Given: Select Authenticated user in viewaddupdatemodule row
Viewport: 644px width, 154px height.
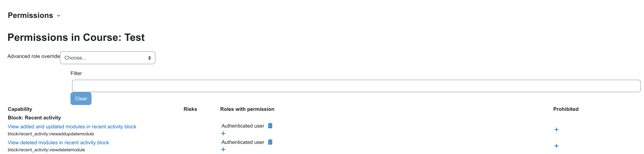Looking at the screenshot, I should (243, 126).
